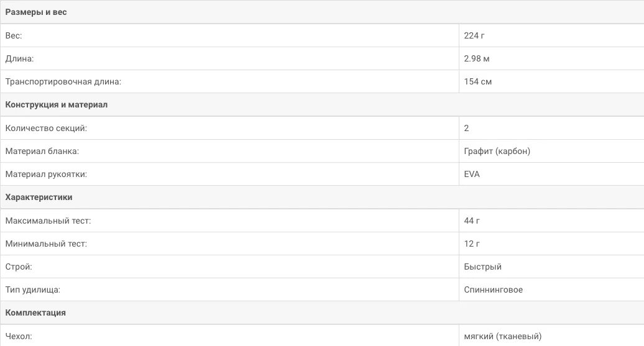Select the 'Количество секций:' label
The image size is (644, 346).
pyautogui.click(x=46, y=128)
